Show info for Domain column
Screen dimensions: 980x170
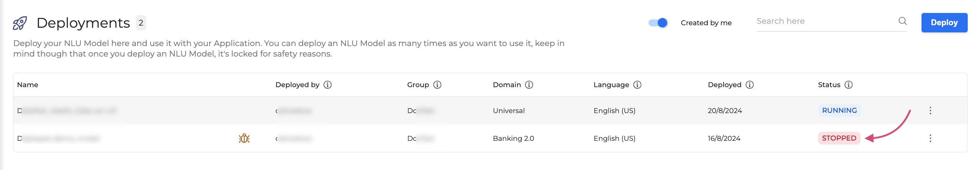pos(529,85)
